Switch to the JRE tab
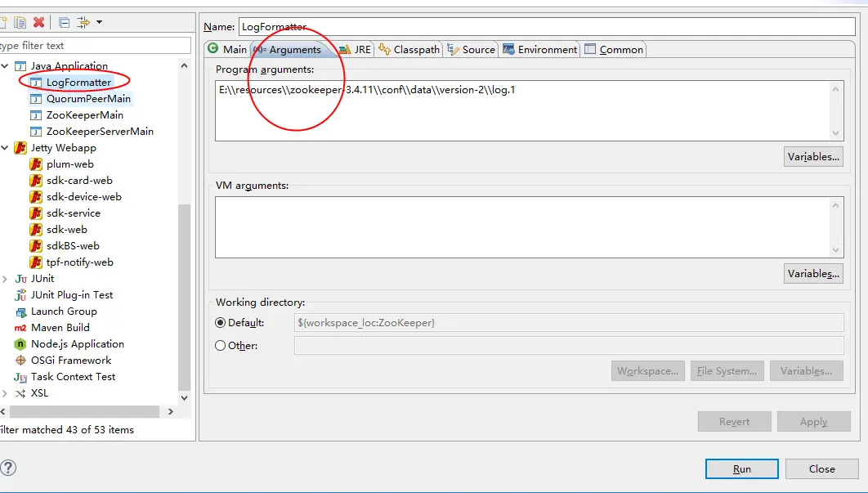Image resolution: width=868 pixels, height=493 pixels. pyautogui.click(x=355, y=49)
